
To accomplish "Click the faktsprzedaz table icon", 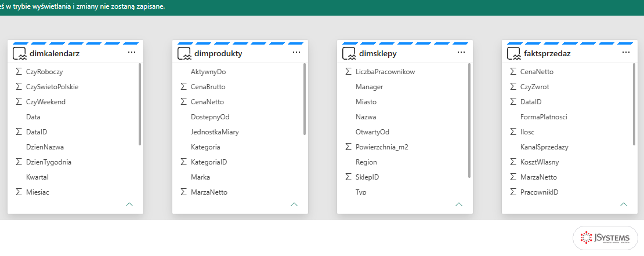I will click(514, 54).
